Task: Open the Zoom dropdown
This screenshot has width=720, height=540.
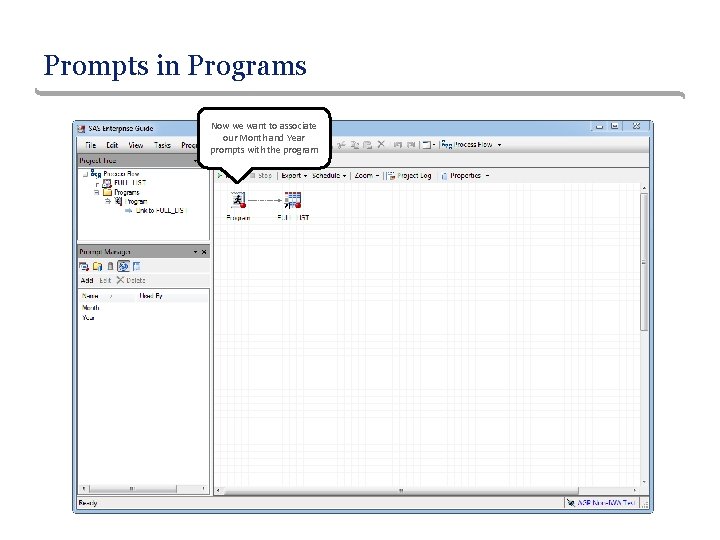Action: [x=367, y=175]
